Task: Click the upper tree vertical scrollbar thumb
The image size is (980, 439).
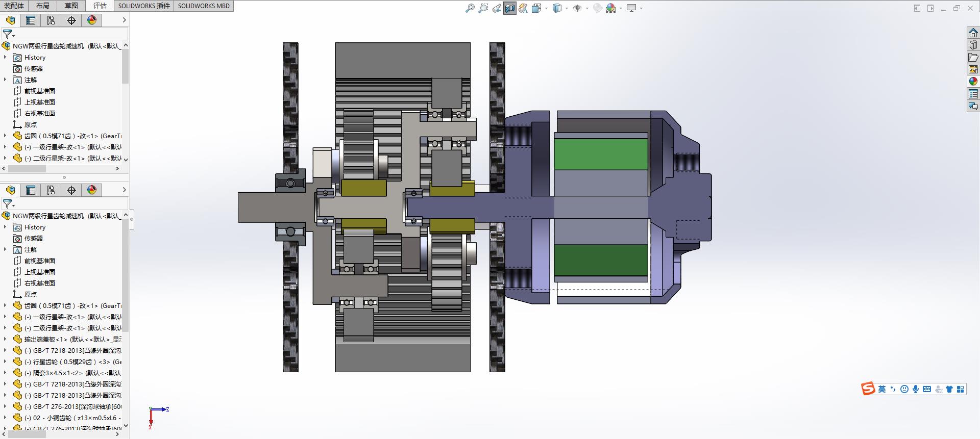Action: 126,66
